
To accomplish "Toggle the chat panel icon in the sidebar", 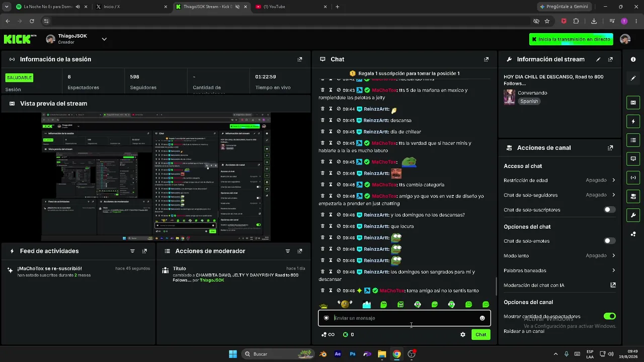I will coord(633,159).
